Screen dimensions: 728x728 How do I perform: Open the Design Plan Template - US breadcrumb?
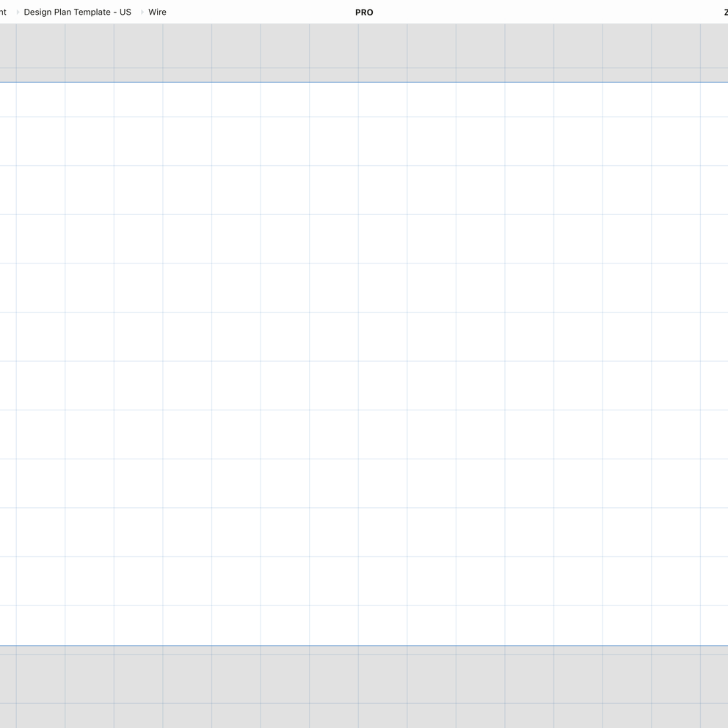[x=78, y=12]
